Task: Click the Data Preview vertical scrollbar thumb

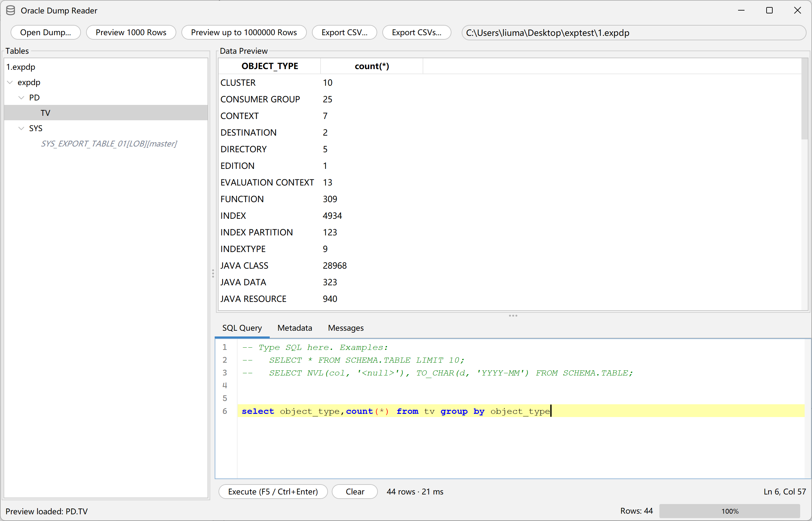Action: [x=805, y=99]
